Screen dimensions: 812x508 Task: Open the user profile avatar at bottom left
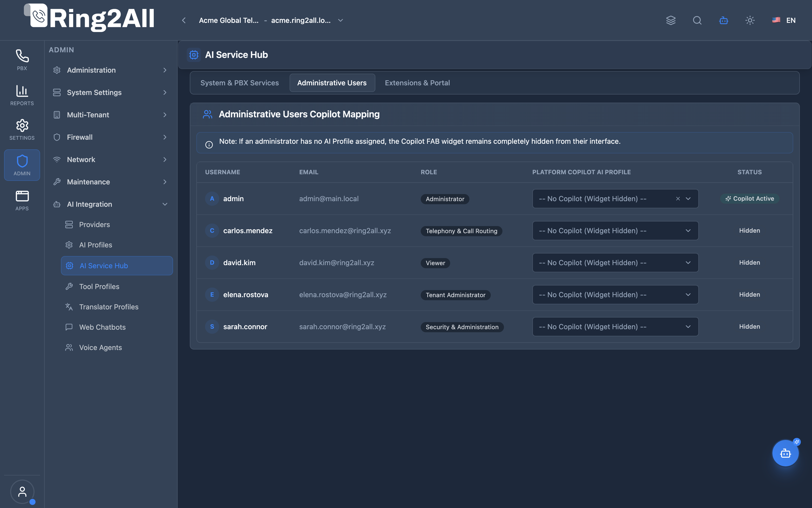click(x=22, y=491)
